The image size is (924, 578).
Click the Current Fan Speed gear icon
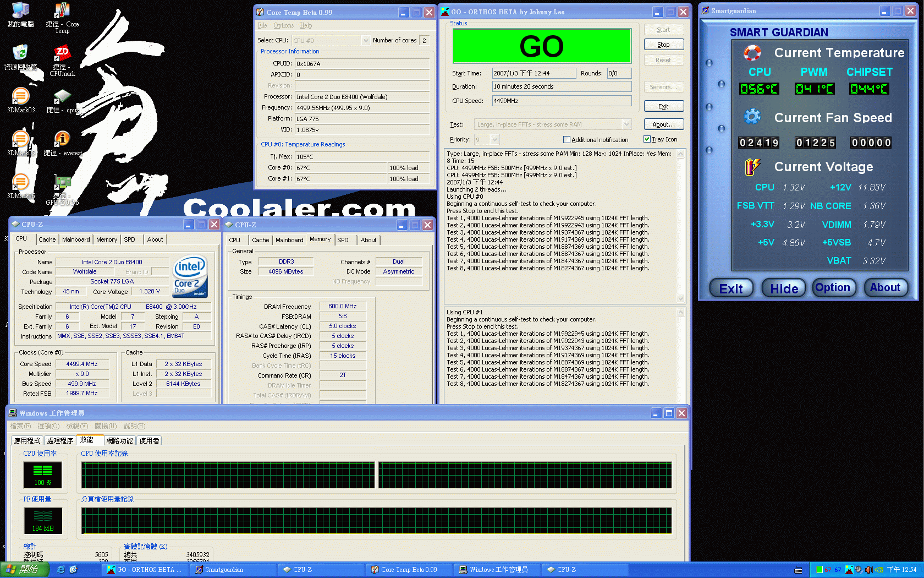click(752, 117)
